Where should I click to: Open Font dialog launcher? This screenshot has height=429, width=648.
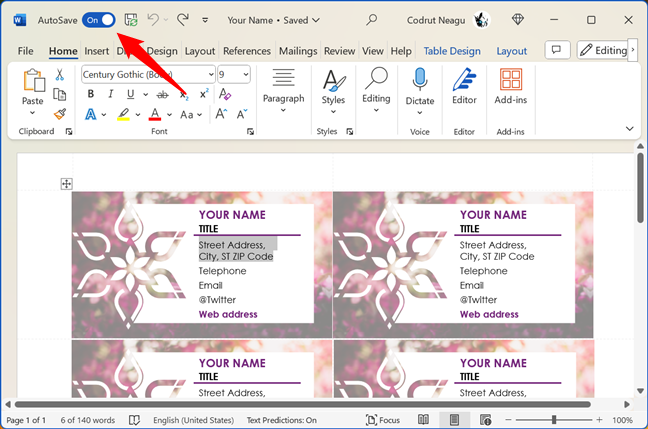250,131
